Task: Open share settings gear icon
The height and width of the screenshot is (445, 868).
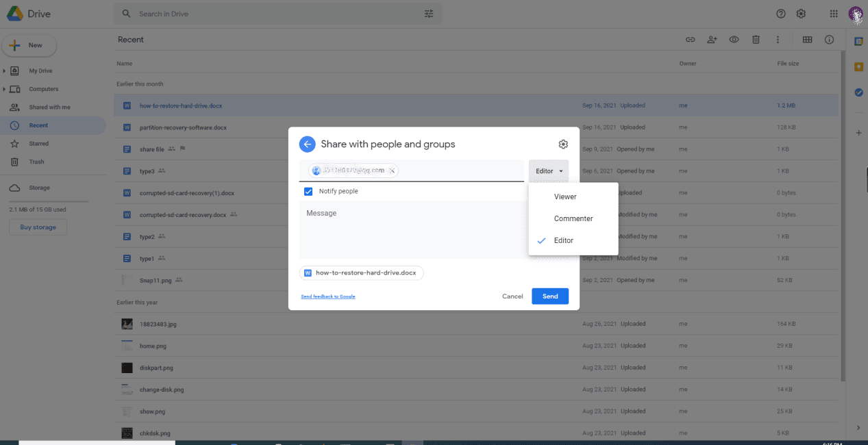Action: tap(563, 144)
